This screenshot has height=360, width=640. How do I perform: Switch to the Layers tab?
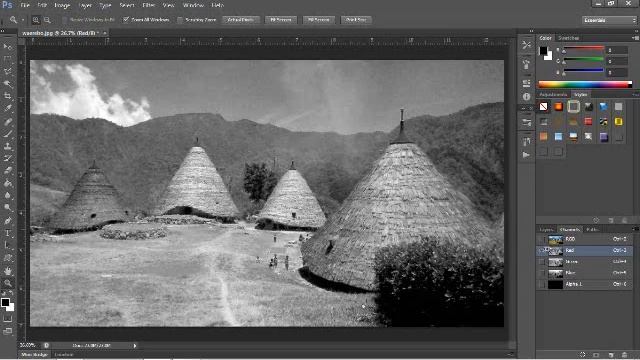(x=546, y=229)
